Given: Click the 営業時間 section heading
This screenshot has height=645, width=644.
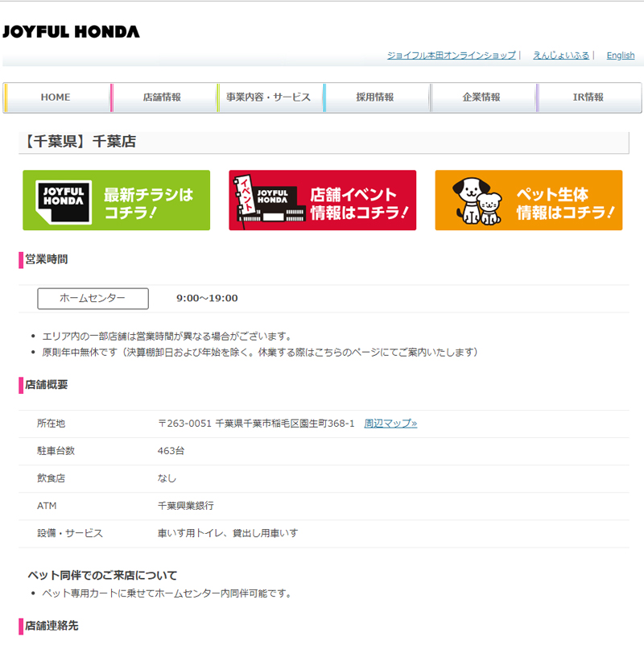Looking at the screenshot, I should coord(47,259).
